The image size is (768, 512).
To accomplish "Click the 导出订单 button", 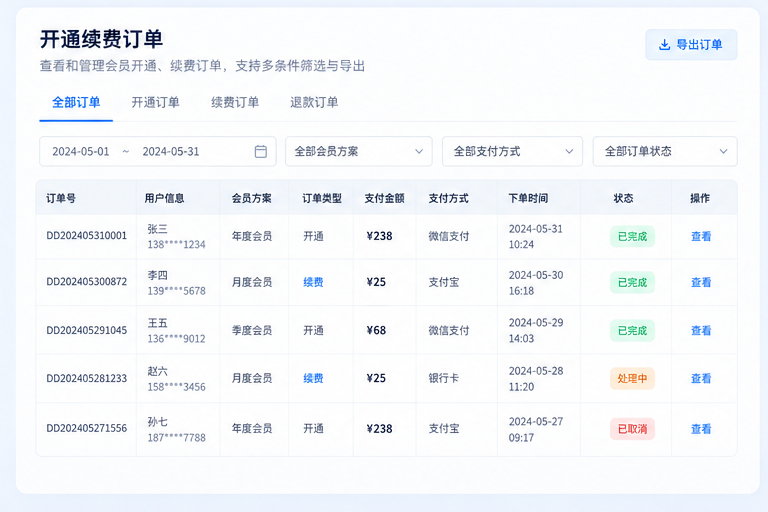I will tap(691, 45).
